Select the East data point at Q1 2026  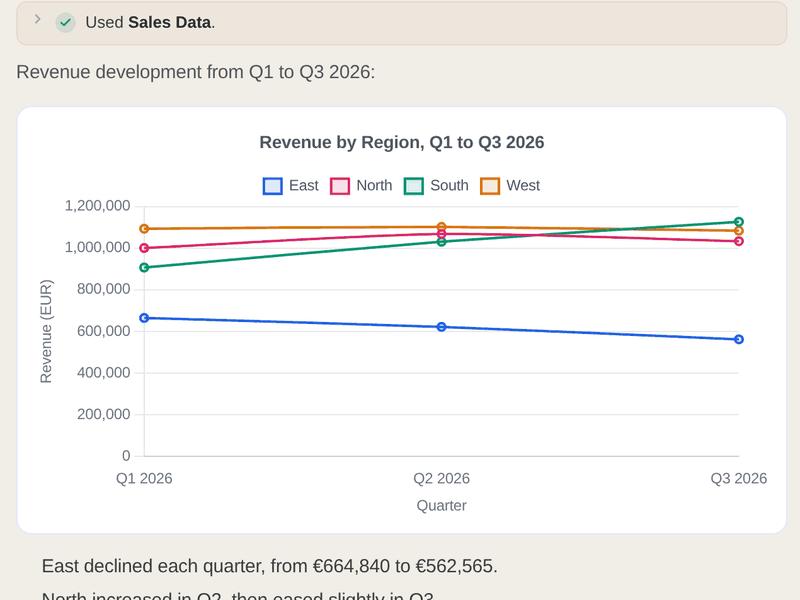[x=144, y=318]
